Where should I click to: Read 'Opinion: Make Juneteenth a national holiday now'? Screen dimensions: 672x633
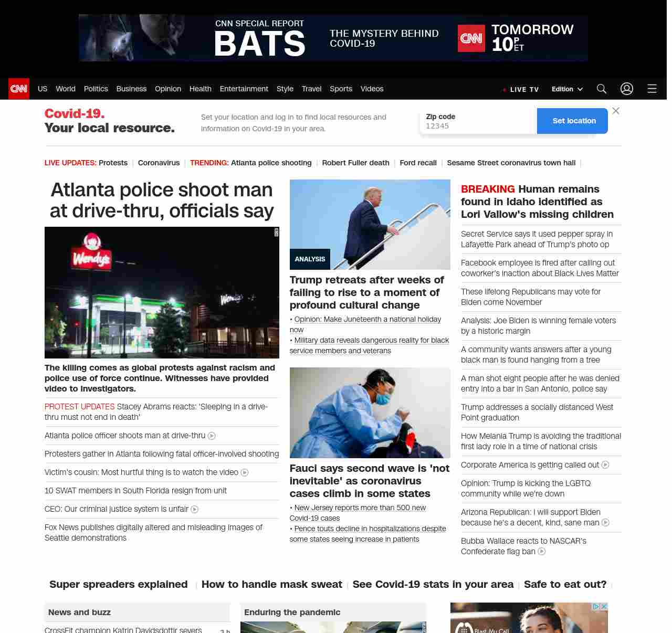tap(367, 320)
